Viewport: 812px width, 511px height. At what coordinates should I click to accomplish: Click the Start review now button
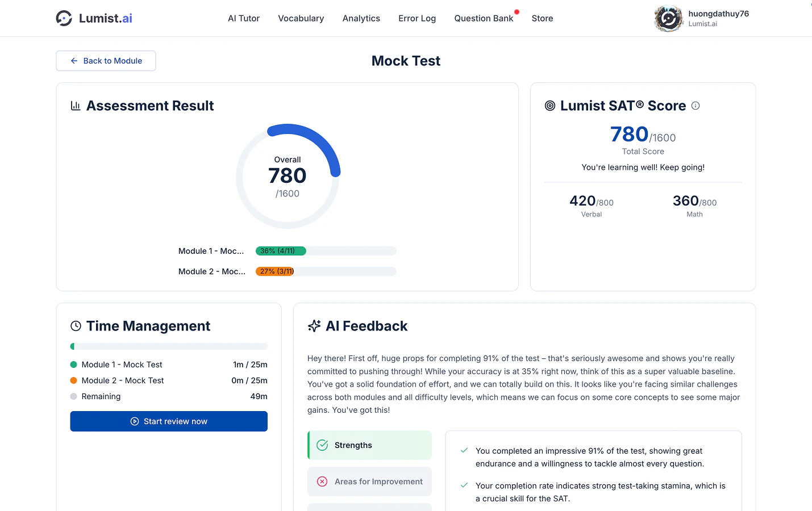[169, 421]
